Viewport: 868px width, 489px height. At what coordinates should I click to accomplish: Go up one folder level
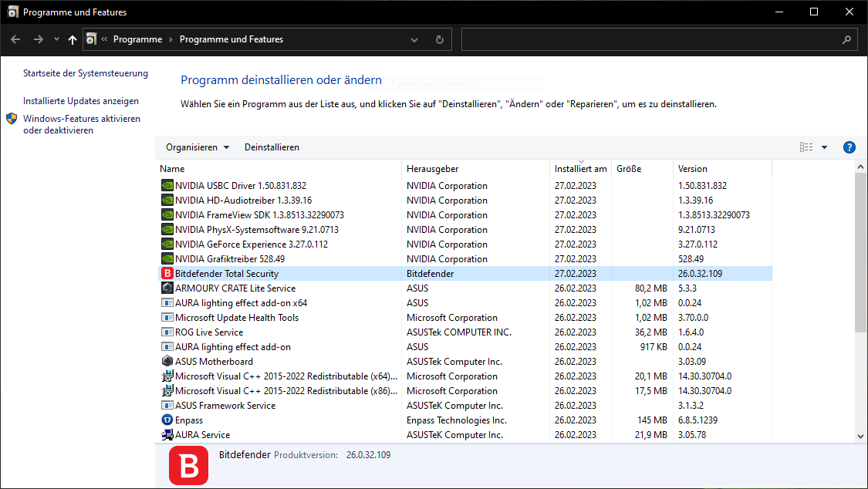tap(73, 39)
